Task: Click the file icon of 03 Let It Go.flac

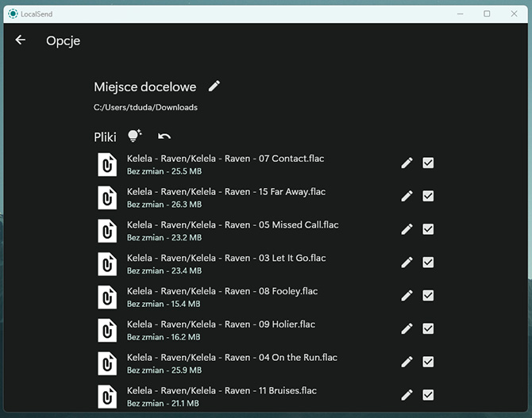Action: [x=107, y=264]
